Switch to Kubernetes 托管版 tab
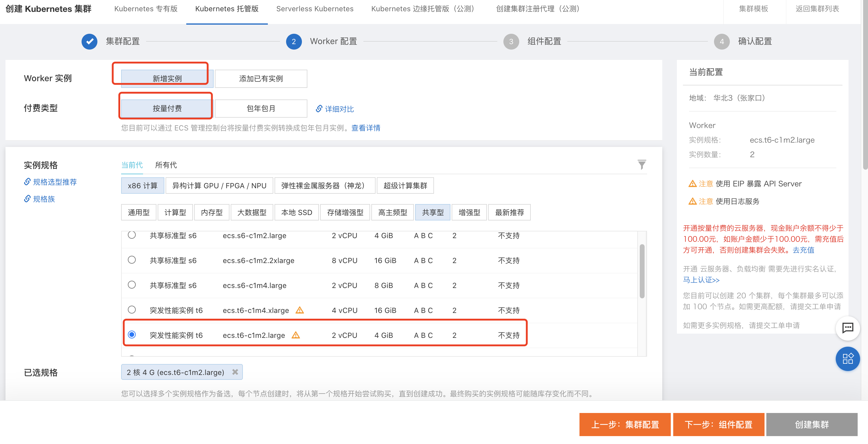Screen dimensions: 868x444 pos(227,9)
